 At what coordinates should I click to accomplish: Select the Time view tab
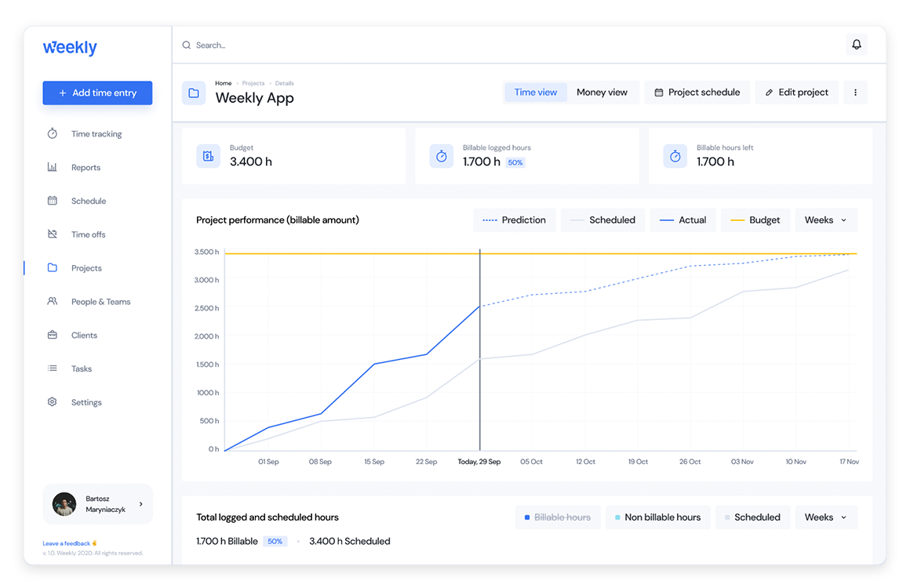(x=536, y=93)
